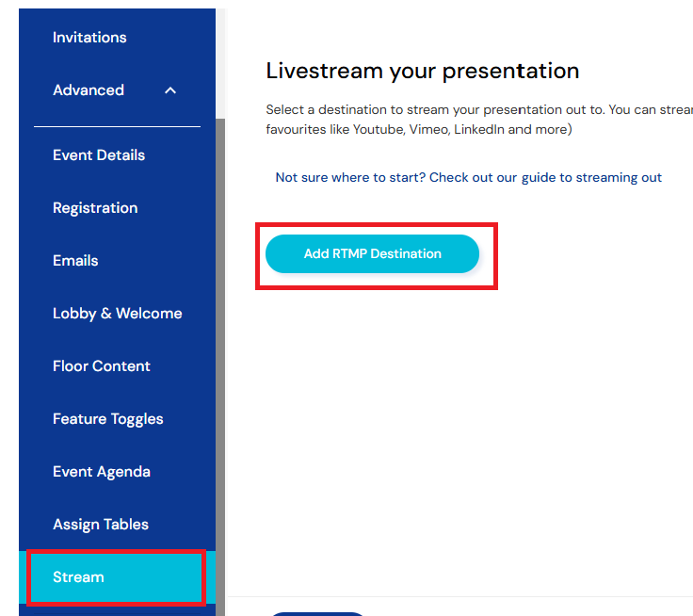Click the horizontal separator above bottom button
693x616 pixels.
pos(459,596)
